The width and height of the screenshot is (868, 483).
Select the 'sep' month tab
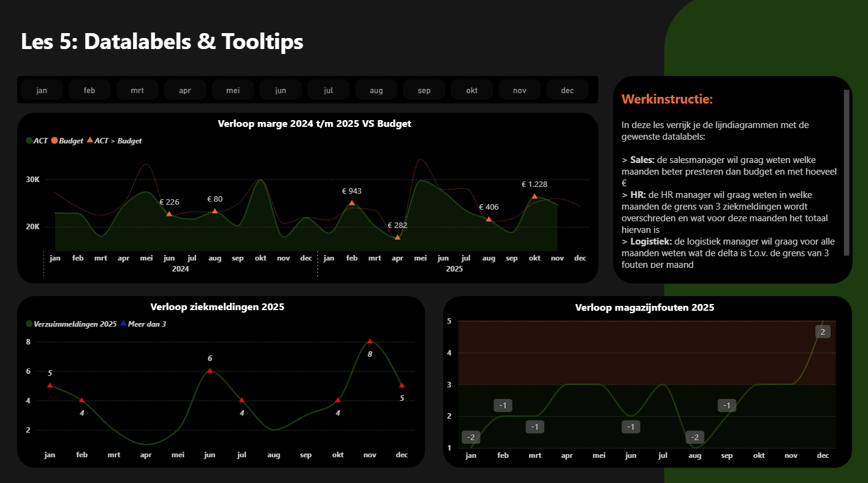click(424, 89)
